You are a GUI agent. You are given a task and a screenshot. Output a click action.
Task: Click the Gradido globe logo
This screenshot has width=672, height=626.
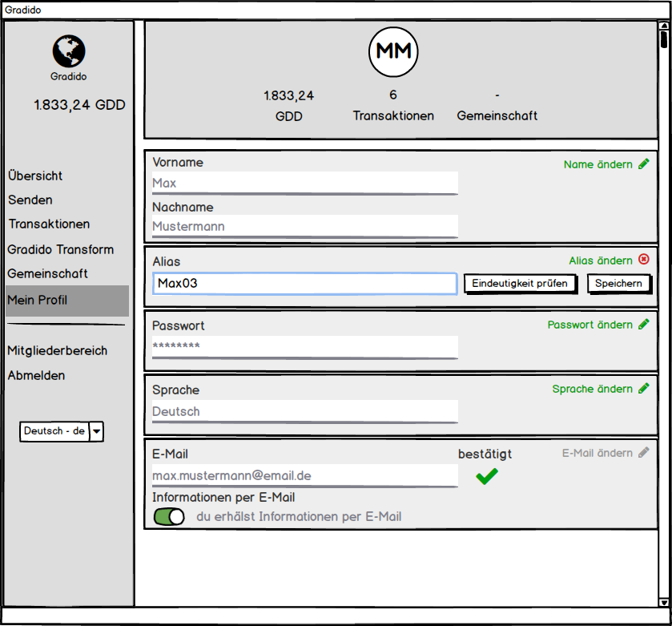69,51
